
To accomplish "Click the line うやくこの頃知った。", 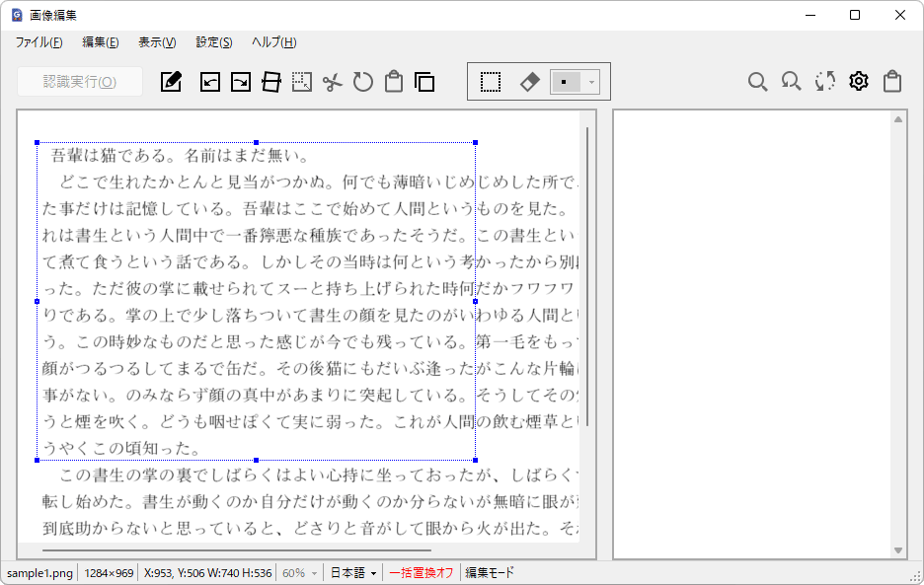I will [x=121, y=448].
